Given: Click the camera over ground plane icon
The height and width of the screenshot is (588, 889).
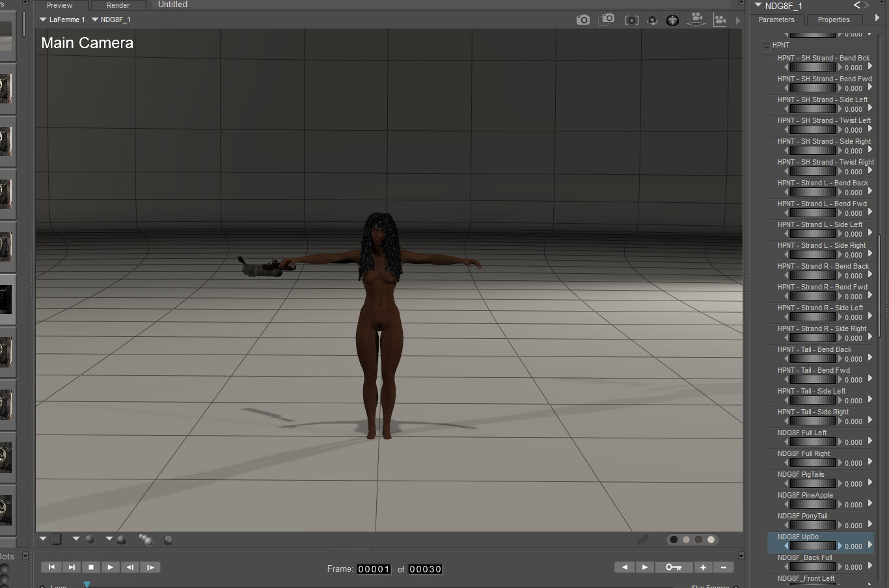Looking at the screenshot, I should tap(696, 20).
